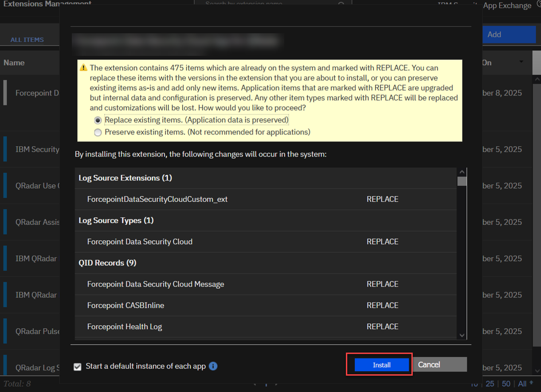Click the Name column header

tap(14, 63)
